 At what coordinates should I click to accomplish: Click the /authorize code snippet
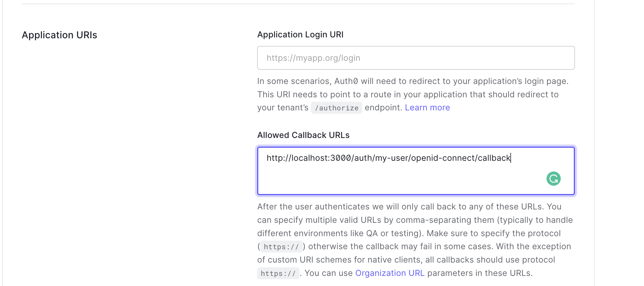[x=337, y=108]
